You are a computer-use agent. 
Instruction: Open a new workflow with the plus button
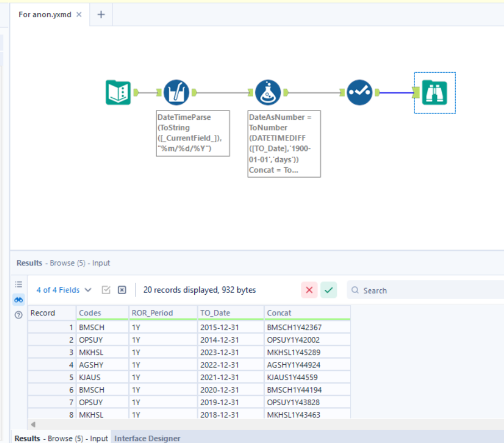100,14
